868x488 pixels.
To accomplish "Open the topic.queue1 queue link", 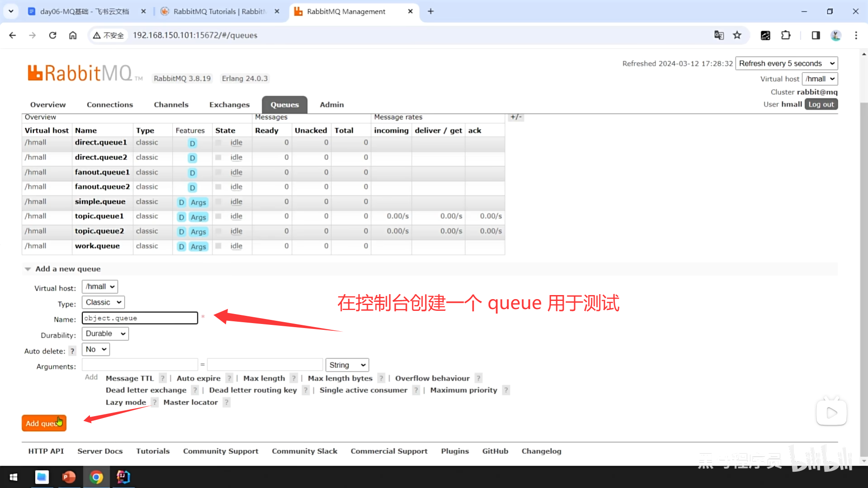I will click(x=99, y=216).
